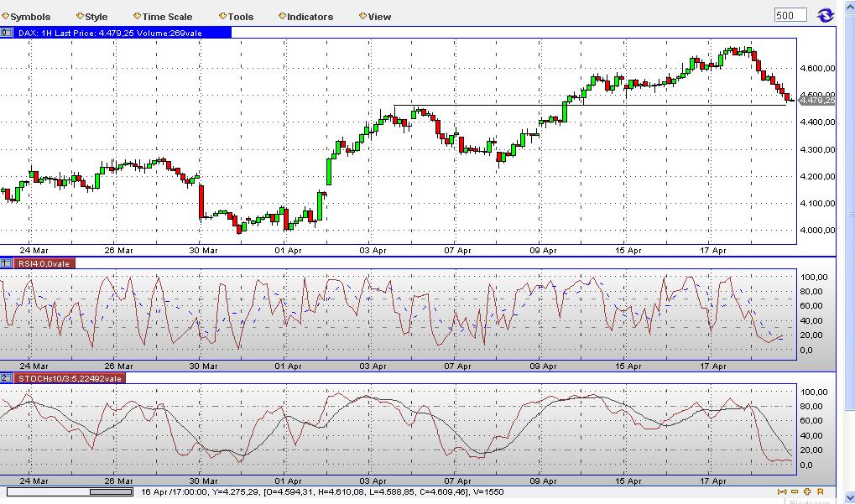Image resolution: width=855 pixels, height=504 pixels.
Task: Click the minus zoom-out icon
Action: [795, 492]
